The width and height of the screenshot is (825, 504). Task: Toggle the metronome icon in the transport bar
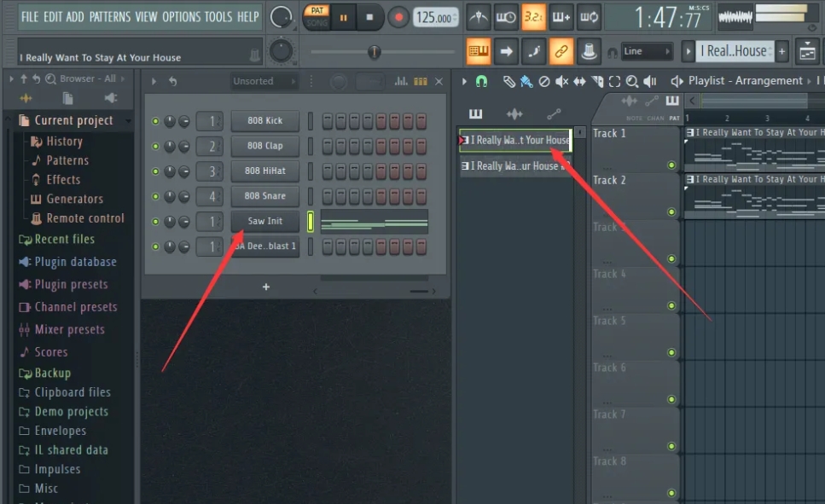coord(479,15)
